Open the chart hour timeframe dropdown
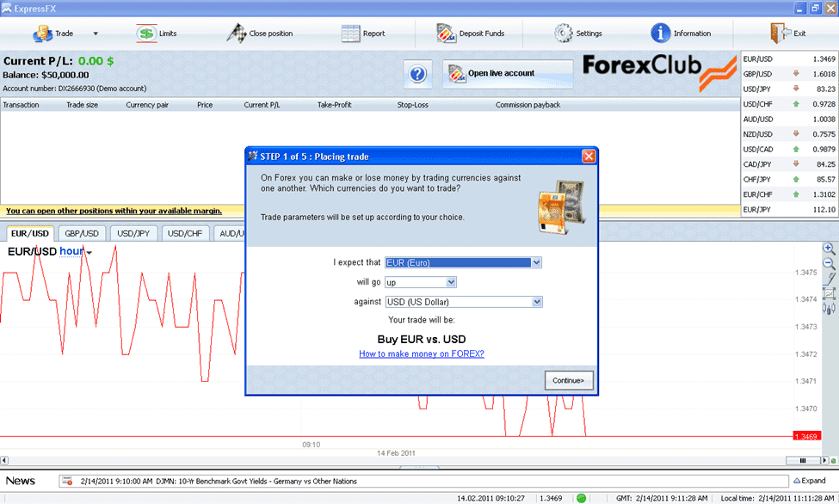This screenshot has height=504, width=839. [x=76, y=251]
